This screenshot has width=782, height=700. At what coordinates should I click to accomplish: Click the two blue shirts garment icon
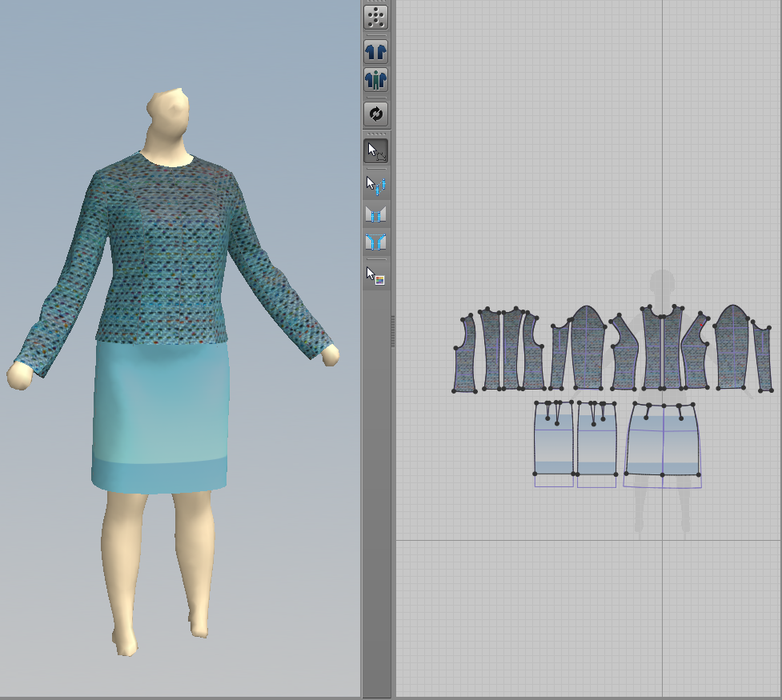(375, 52)
